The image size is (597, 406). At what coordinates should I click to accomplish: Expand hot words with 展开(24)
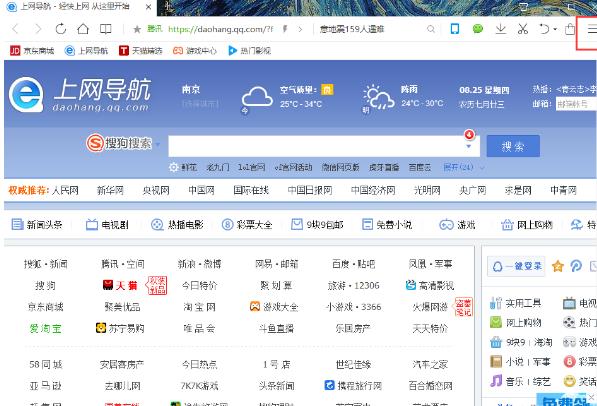(x=464, y=167)
